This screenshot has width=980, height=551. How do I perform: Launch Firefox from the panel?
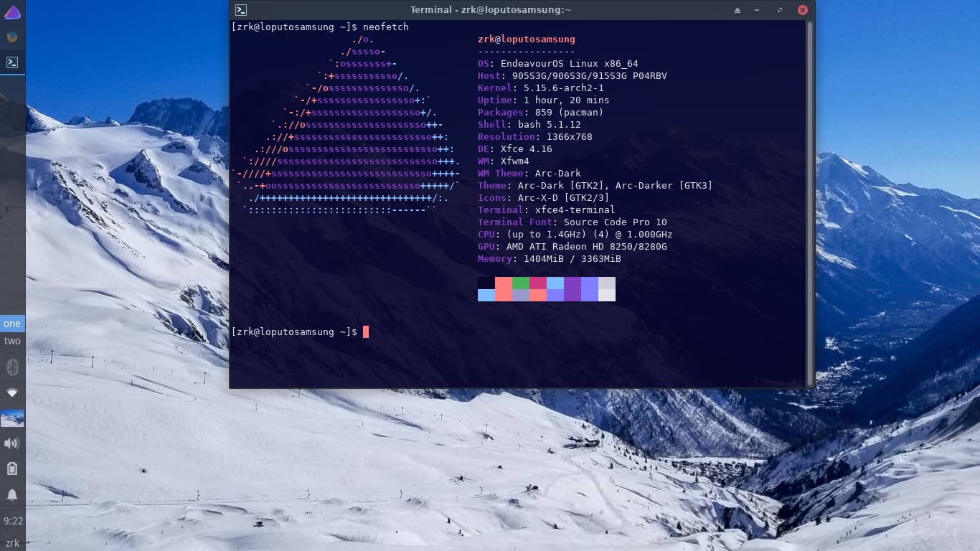point(12,37)
